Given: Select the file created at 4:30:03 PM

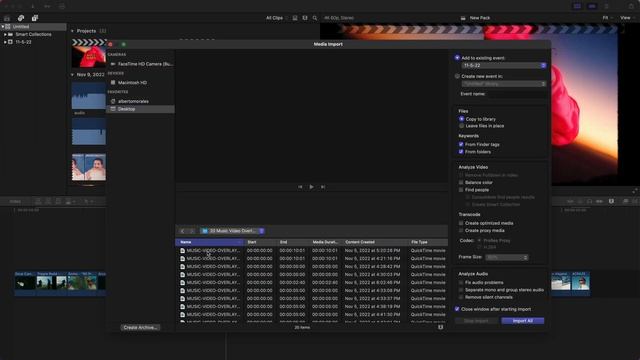Looking at the screenshot, I should click(x=312, y=274).
